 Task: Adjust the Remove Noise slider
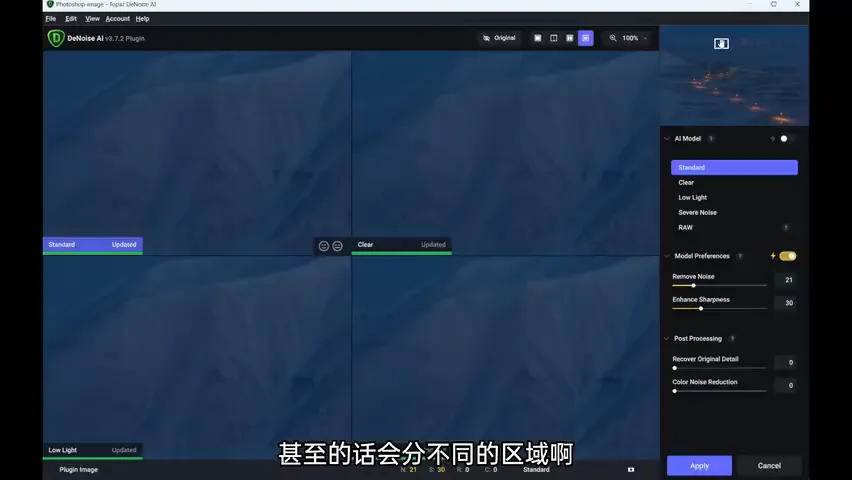[719, 285]
